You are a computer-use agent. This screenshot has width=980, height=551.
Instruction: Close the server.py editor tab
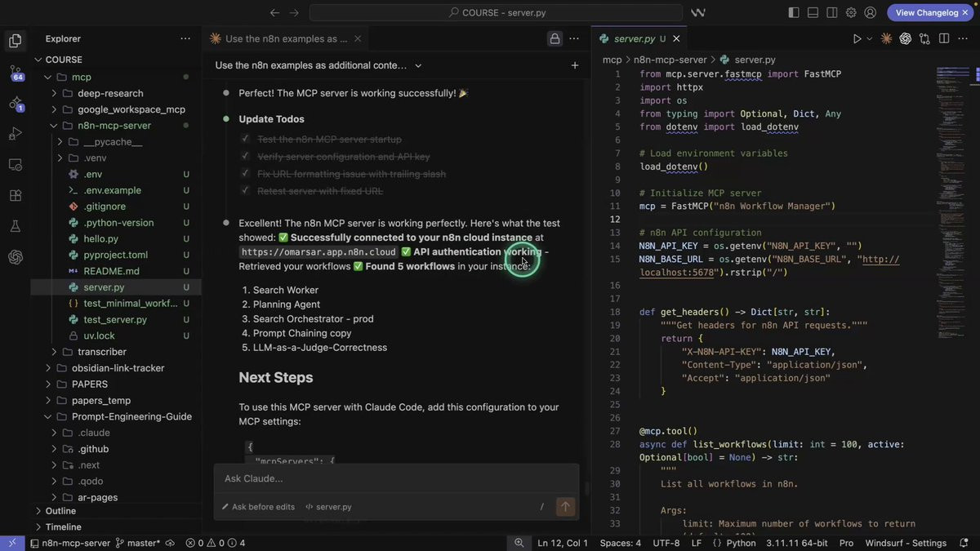pyautogui.click(x=676, y=38)
